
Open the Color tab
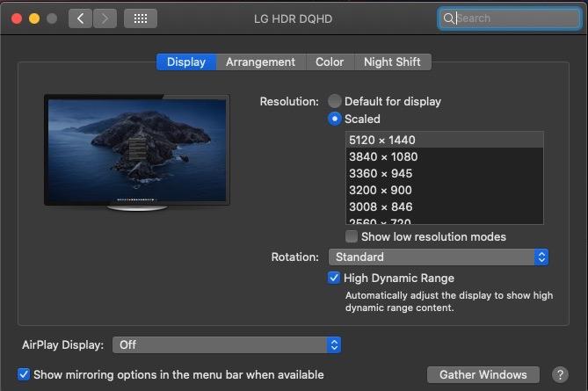(x=330, y=62)
